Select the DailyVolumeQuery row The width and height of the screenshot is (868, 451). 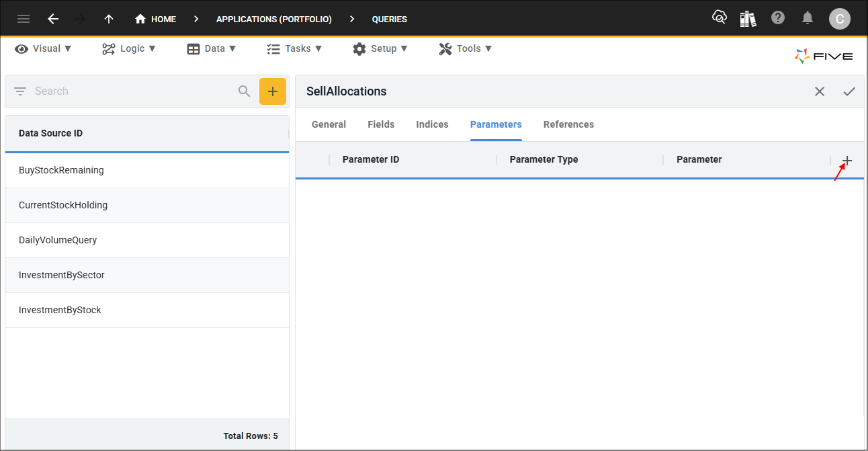tap(147, 240)
